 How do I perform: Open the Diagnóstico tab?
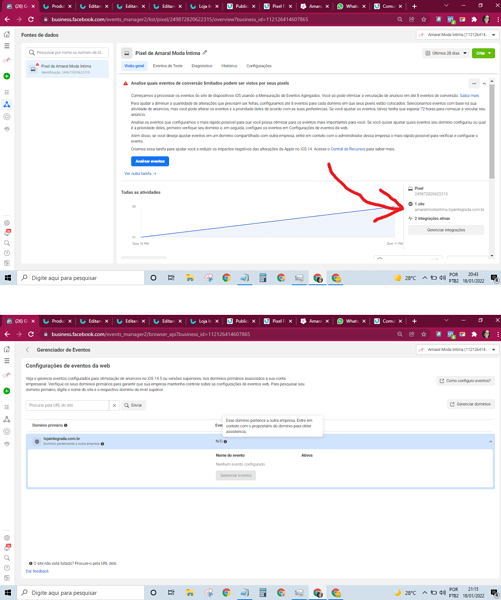pos(202,66)
